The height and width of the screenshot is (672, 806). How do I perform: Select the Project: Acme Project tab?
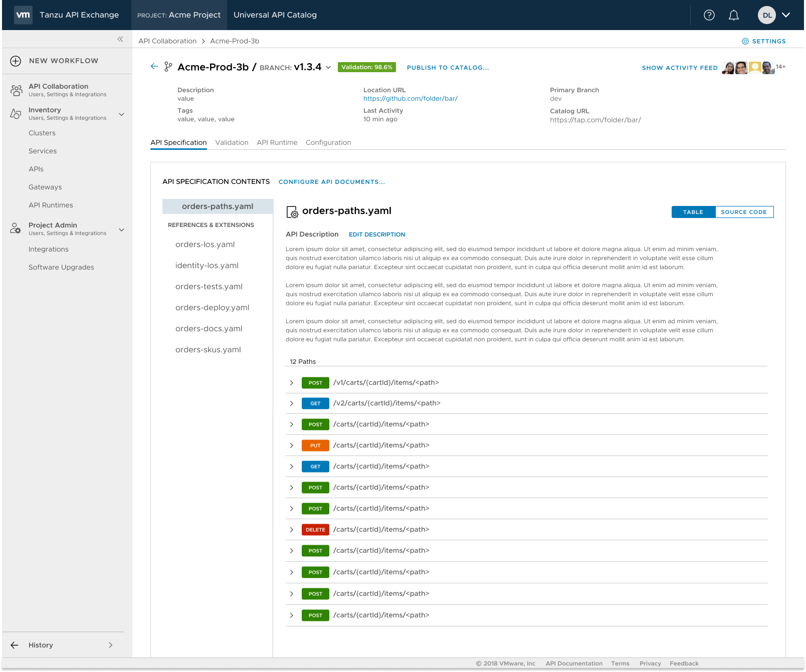[x=179, y=15]
